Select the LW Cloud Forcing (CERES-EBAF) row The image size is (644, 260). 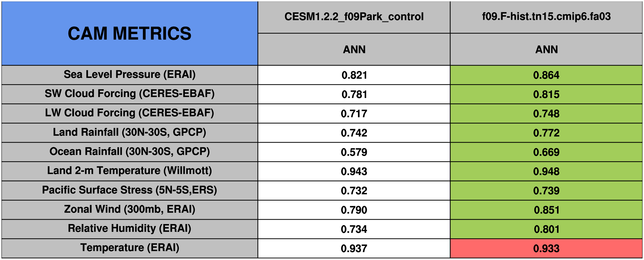[130, 113]
